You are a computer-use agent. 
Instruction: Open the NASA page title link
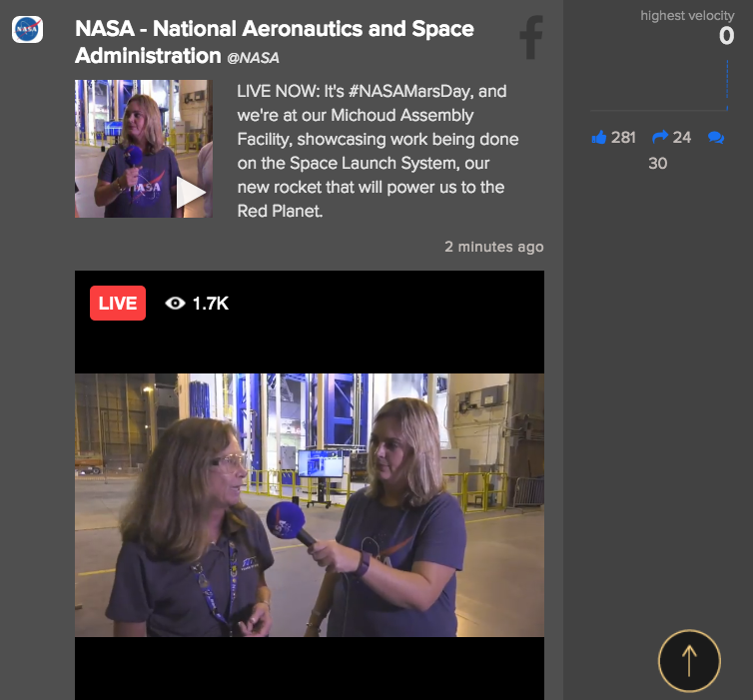tap(275, 42)
